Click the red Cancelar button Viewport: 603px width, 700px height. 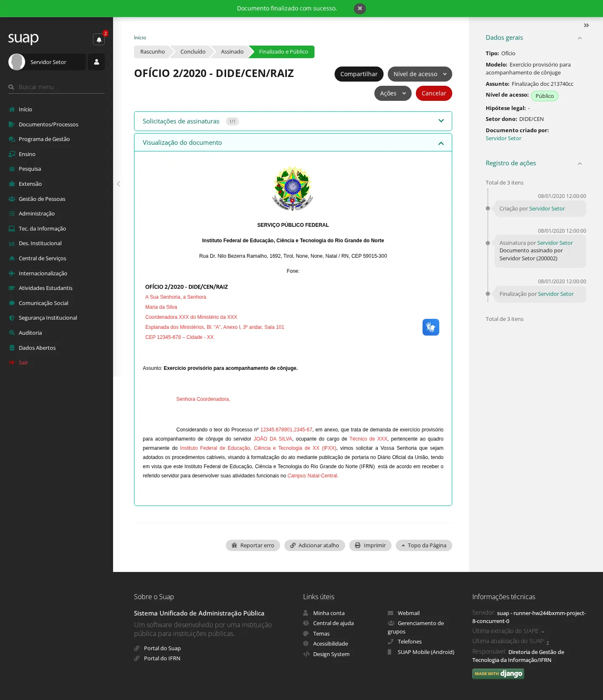pyautogui.click(x=434, y=93)
